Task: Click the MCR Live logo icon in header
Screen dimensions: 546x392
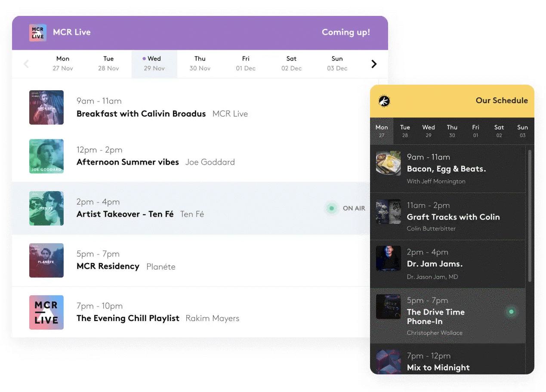Action: pos(38,33)
